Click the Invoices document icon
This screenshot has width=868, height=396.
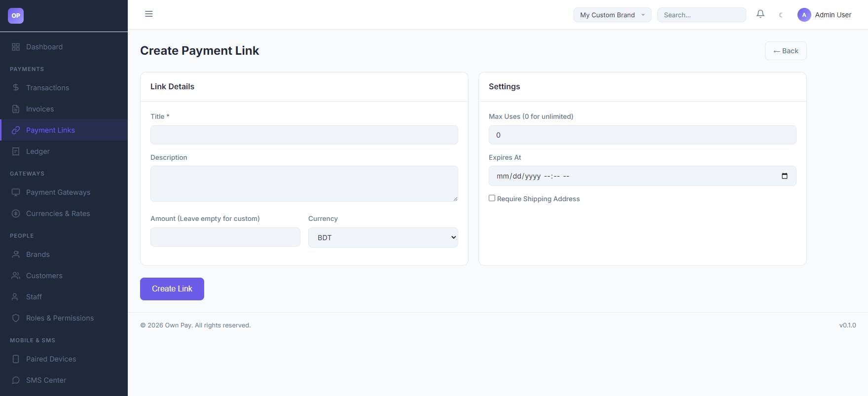(16, 109)
